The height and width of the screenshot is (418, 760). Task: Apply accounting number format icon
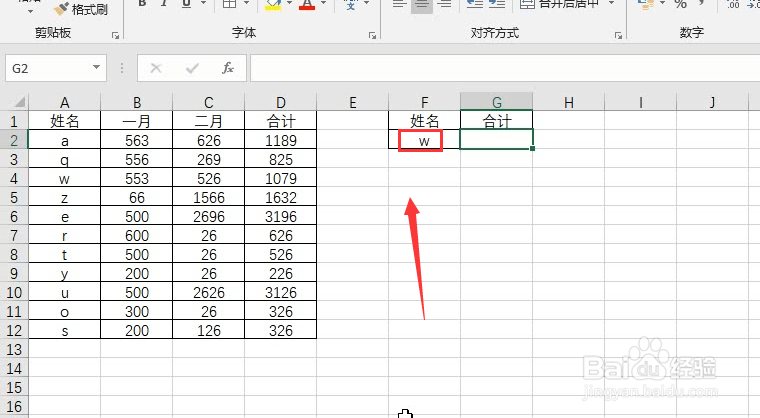646,4
